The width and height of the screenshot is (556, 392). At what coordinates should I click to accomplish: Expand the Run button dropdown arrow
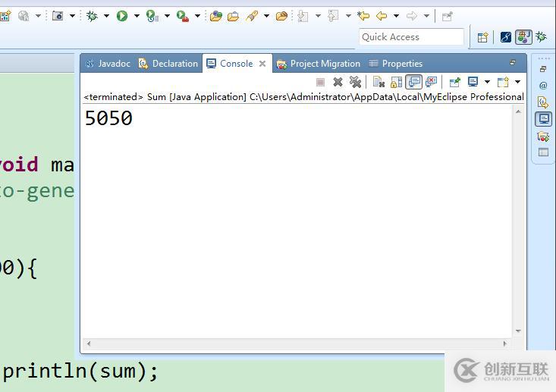pyautogui.click(x=137, y=16)
